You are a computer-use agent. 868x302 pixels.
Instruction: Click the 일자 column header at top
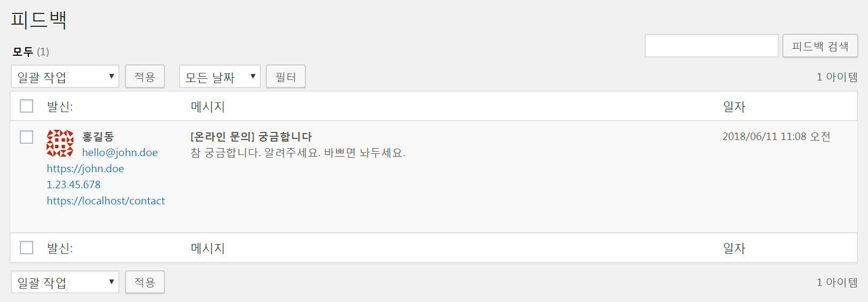tap(734, 106)
